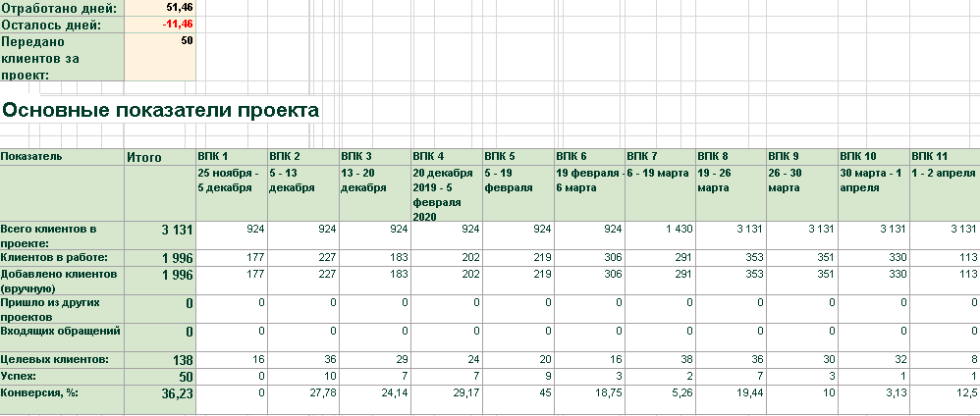Select the 'ВПК 6' column header
This screenshot has height=416, width=980.
[x=589, y=157]
